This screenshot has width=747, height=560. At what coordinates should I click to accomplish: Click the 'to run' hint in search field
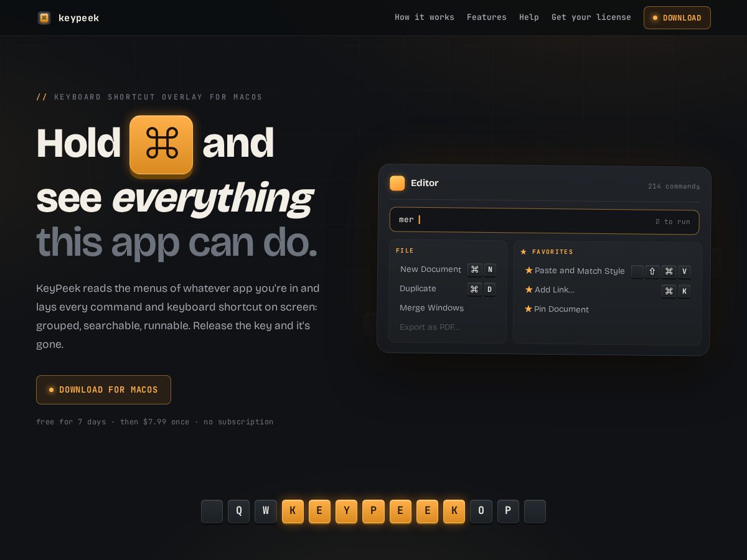(x=673, y=222)
